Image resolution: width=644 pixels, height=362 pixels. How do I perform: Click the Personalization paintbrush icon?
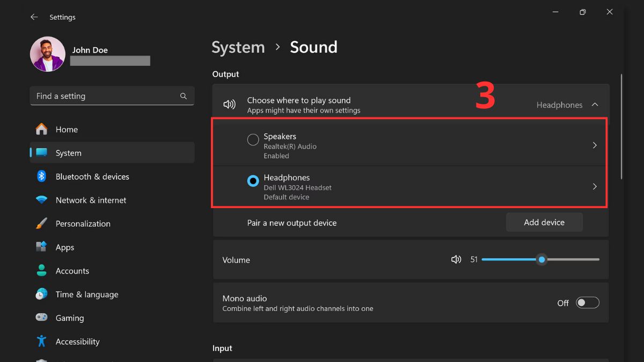tap(41, 224)
